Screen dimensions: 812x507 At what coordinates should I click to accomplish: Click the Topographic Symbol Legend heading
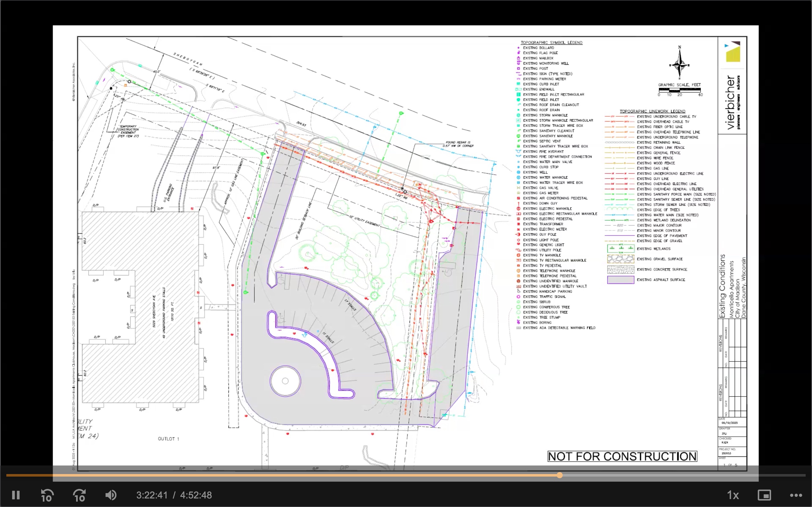coord(551,42)
